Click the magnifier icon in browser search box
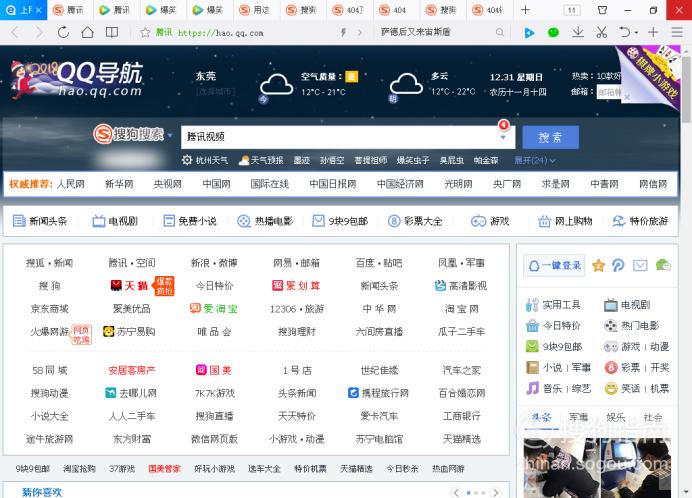 500,32
